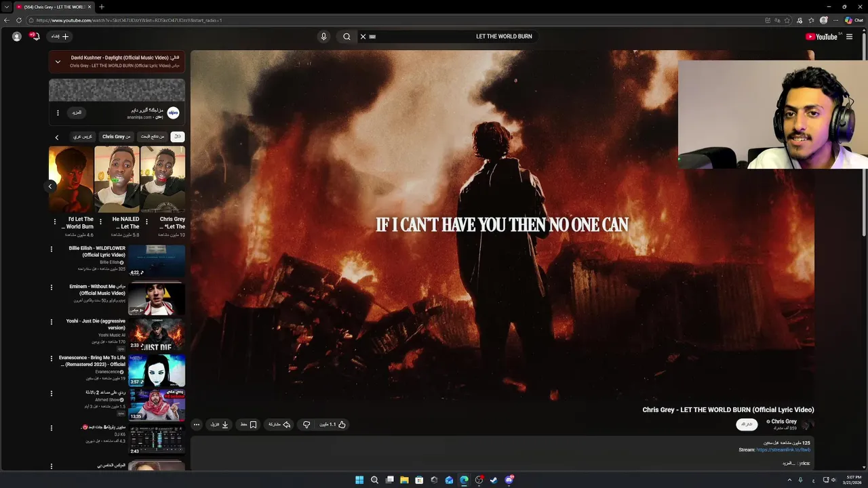This screenshot has height=488, width=868.
Task: Open the Chris Grey channel name
Action: (x=784, y=422)
